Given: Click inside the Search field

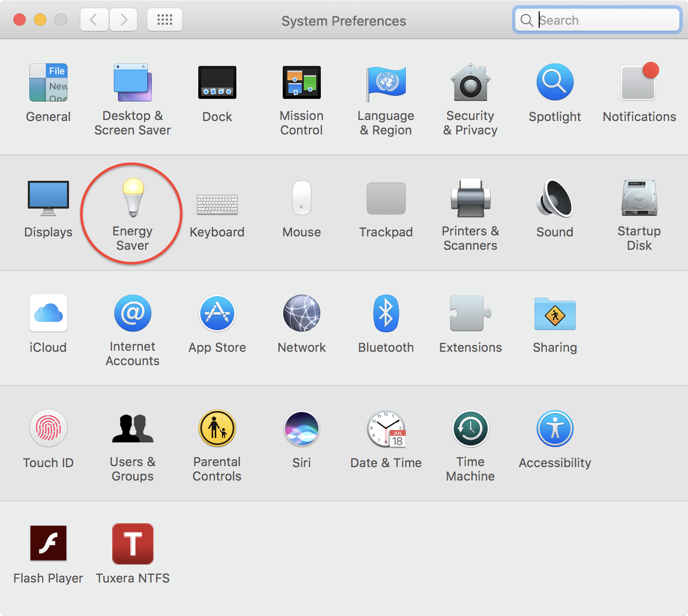Looking at the screenshot, I should pos(597,20).
